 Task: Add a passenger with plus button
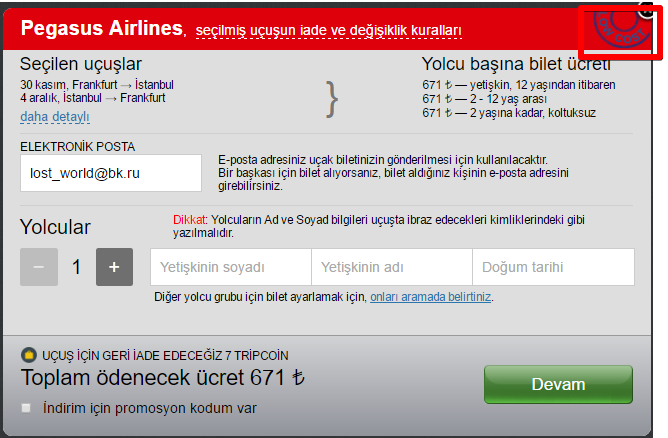pyautogui.click(x=114, y=267)
